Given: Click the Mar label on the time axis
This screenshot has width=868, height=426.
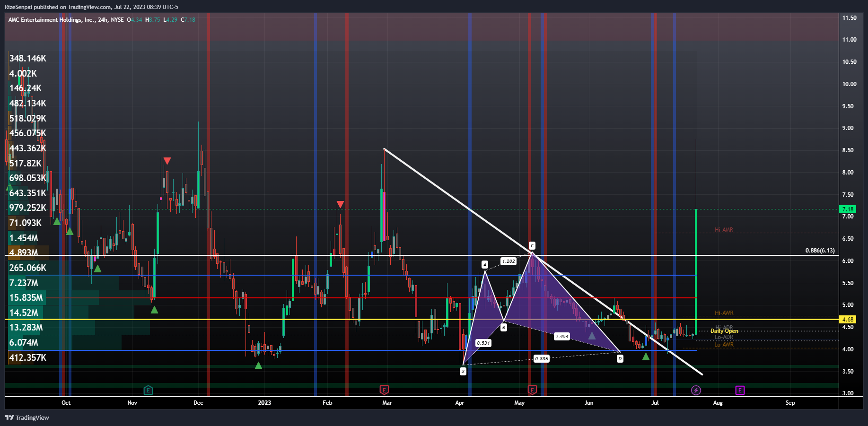Looking at the screenshot, I should coord(387,403).
